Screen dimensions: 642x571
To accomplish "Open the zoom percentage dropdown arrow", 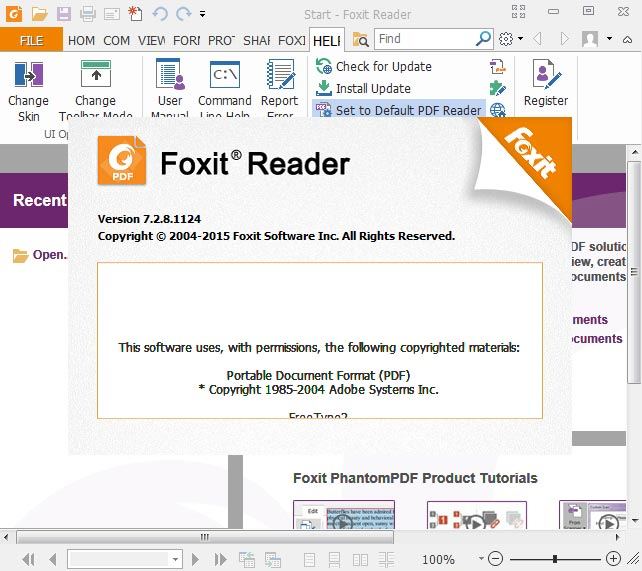I will [481, 558].
